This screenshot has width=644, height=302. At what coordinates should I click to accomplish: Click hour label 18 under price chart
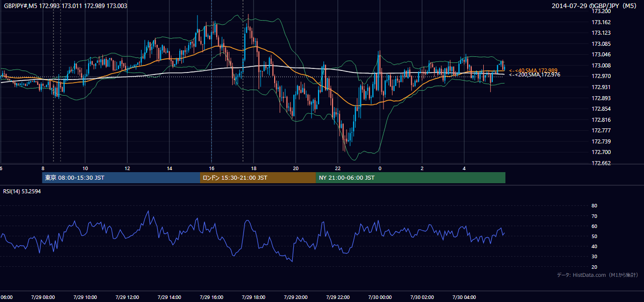tap(253, 168)
